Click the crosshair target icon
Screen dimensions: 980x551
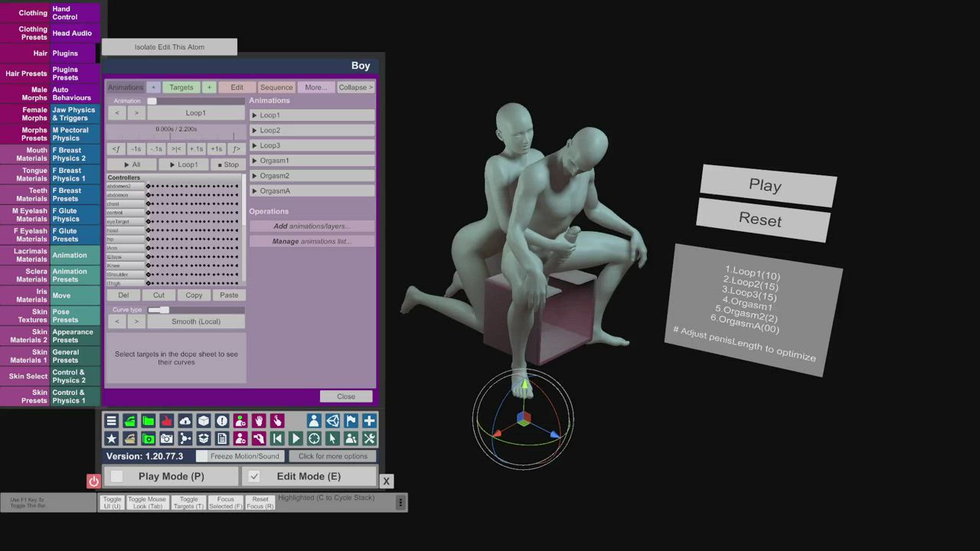pos(314,439)
